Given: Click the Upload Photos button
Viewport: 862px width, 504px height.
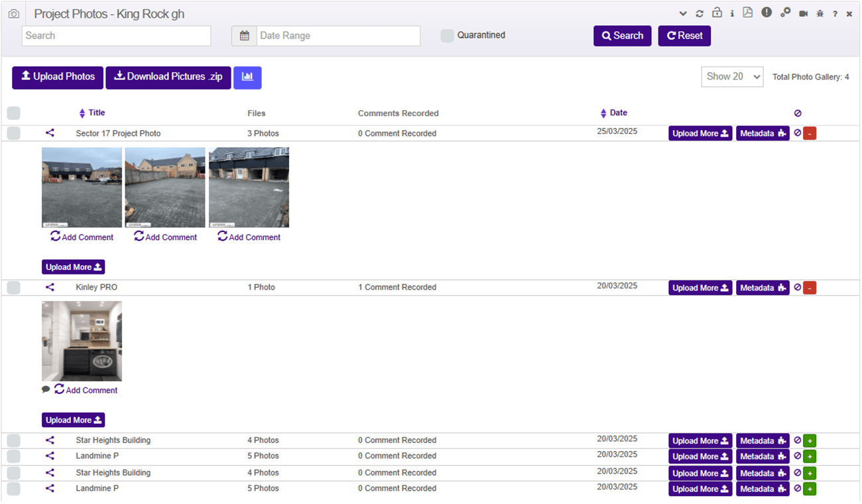Looking at the screenshot, I should [x=58, y=77].
